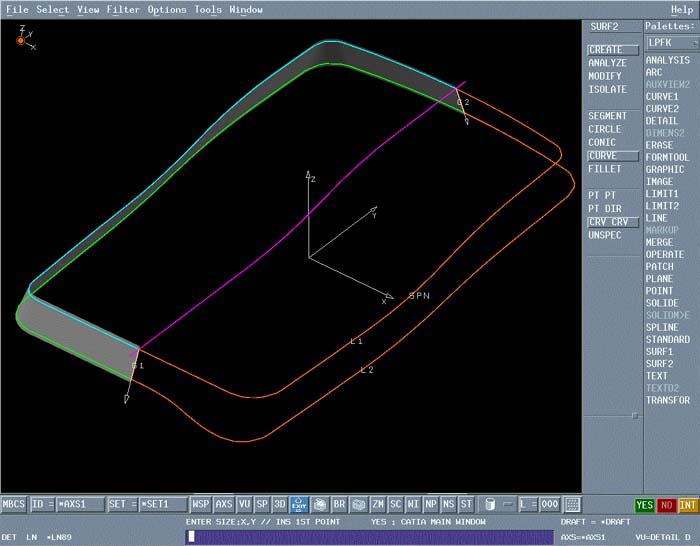
Task: Click the cylinder solid icon in bottom toolbar
Action: pyautogui.click(x=489, y=505)
